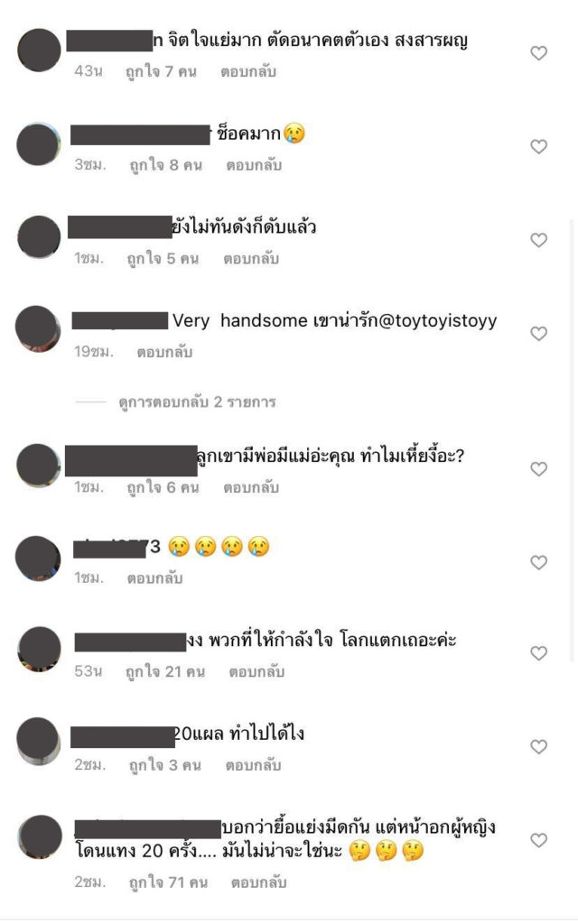Tap heart on the ช็อคมาก comment
Viewport: 578px width, 924px height.
[538, 146]
